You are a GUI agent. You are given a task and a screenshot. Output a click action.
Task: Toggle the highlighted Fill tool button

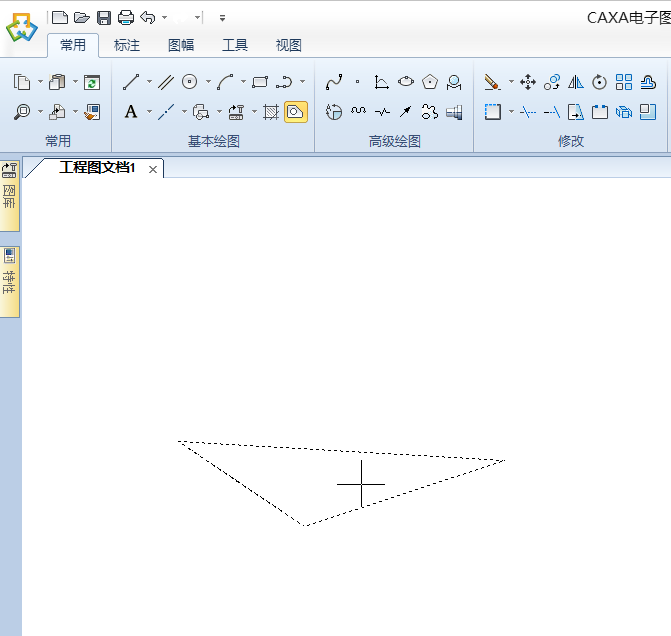296,112
